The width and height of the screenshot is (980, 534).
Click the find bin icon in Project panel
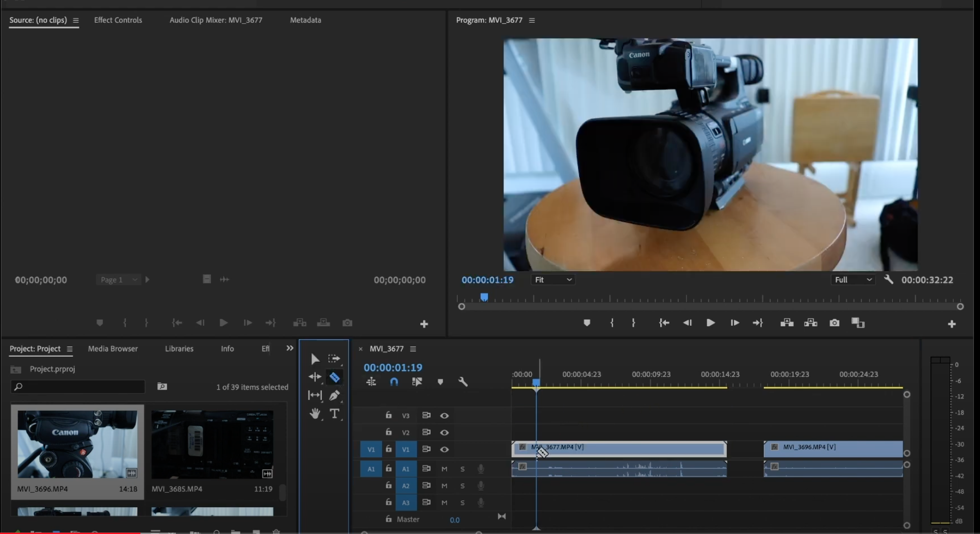click(x=162, y=387)
